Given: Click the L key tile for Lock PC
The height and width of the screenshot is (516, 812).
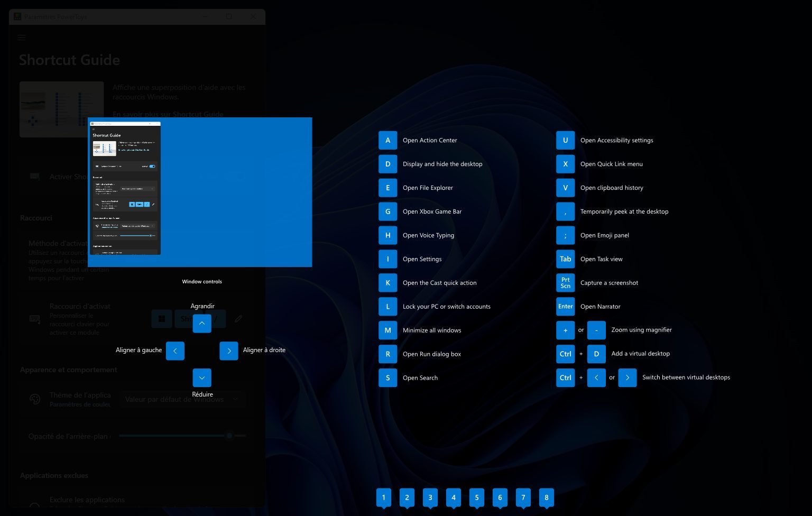Looking at the screenshot, I should click(387, 307).
